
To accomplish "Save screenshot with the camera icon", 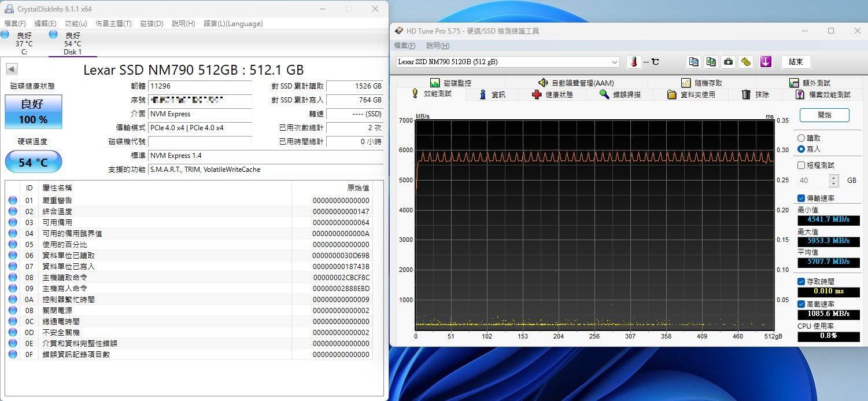I will [x=729, y=62].
